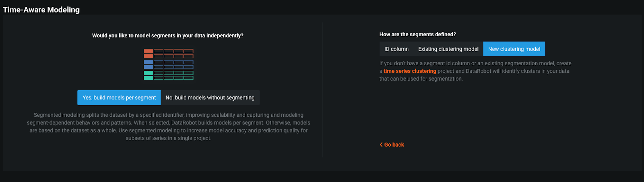
Task: Click the "How are the segments defined?" heading
Action: pos(417,34)
